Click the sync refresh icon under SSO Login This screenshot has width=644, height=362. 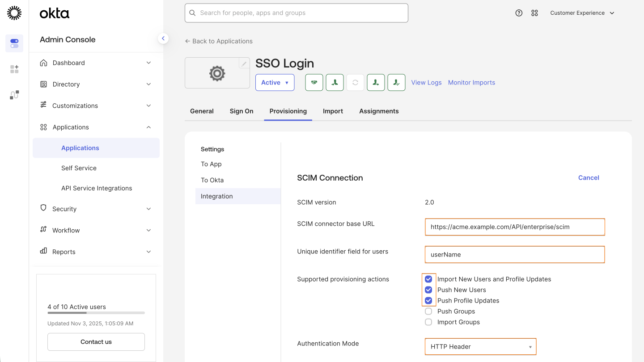tap(355, 82)
